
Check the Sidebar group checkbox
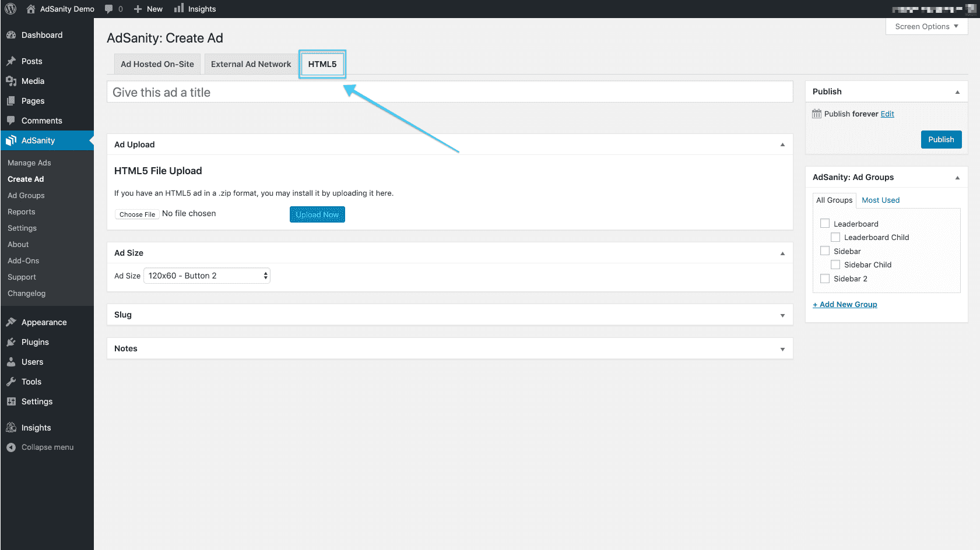click(x=825, y=251)
